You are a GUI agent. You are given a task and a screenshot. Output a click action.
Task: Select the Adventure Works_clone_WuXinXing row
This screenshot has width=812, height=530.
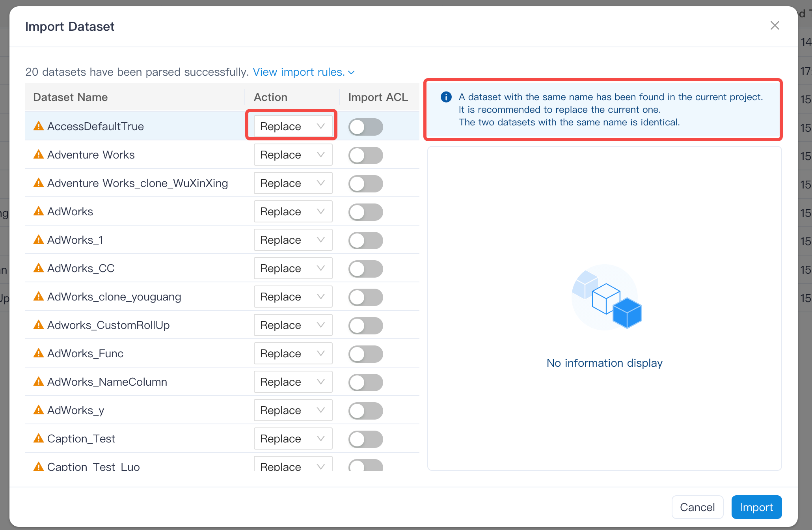click(x=222, y=183)
